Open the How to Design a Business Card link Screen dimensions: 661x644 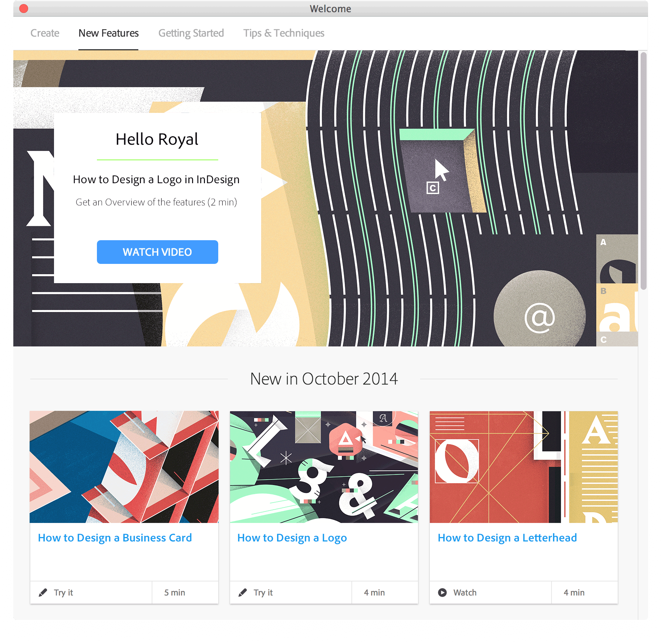pos(115,538)
